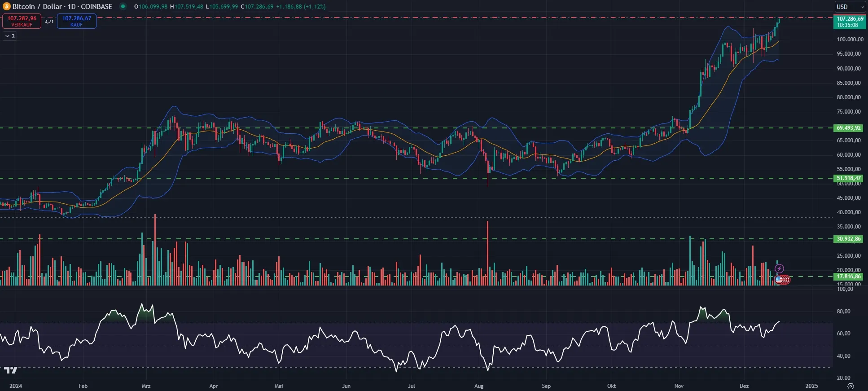Click the 95.000,00 price scale label
868x391 pixels.
[x=849, y=54]
